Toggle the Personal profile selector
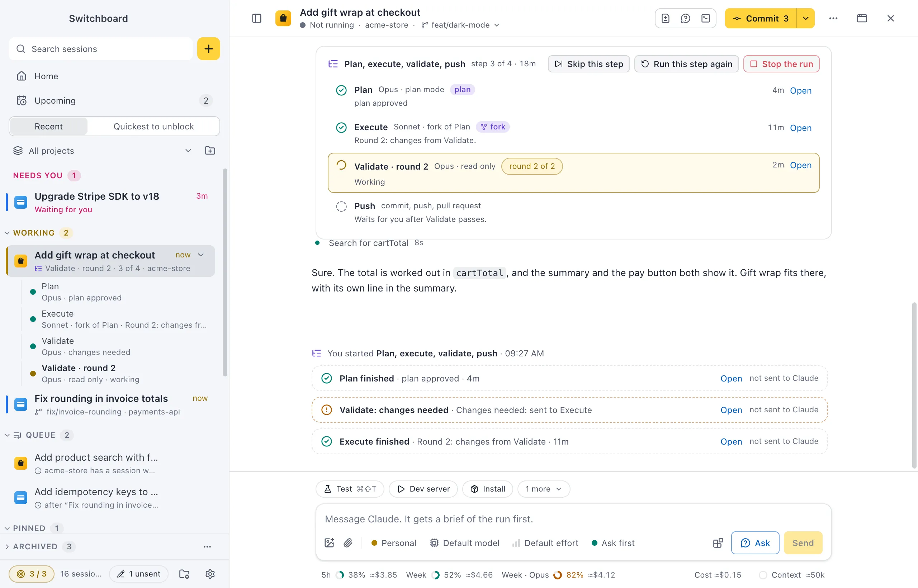The image size is (918, 588). tap(394, 542)
